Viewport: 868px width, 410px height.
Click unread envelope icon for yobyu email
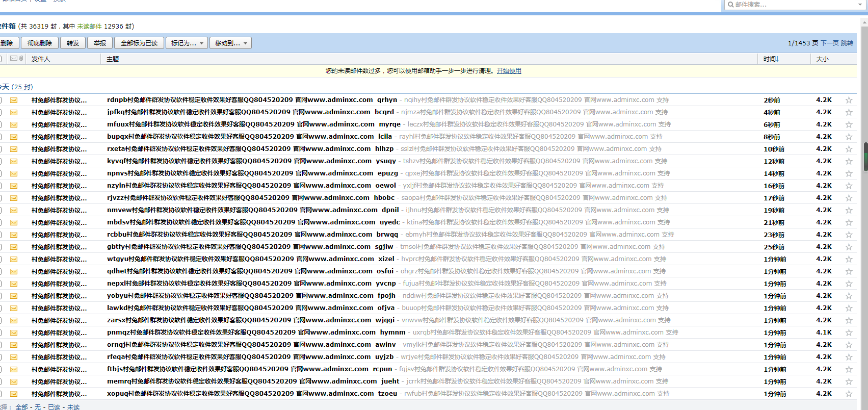tap(14, 296)
